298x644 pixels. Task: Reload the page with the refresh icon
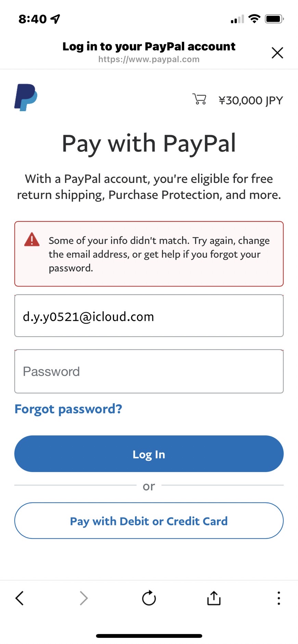149,598
